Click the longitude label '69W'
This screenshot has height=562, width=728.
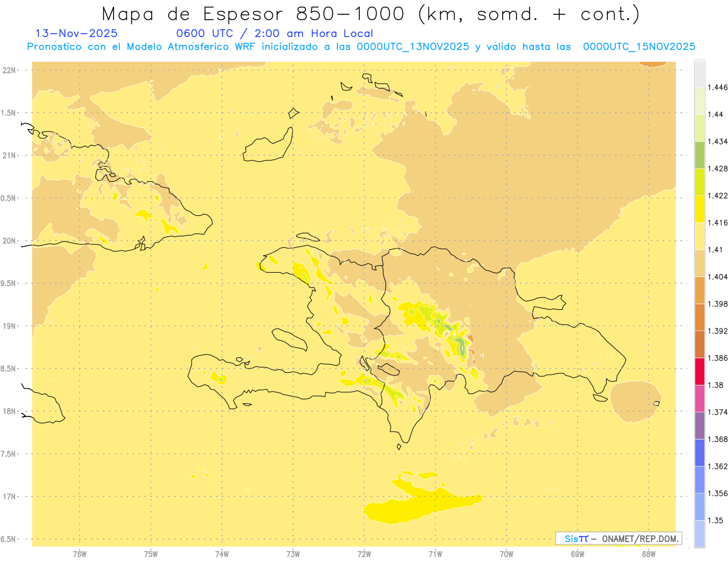coord(578,554)
